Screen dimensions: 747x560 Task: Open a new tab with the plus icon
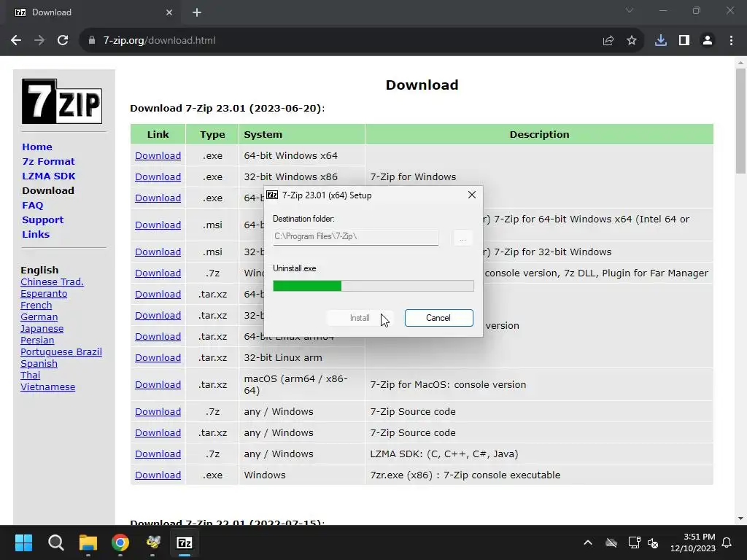(197, 12)
